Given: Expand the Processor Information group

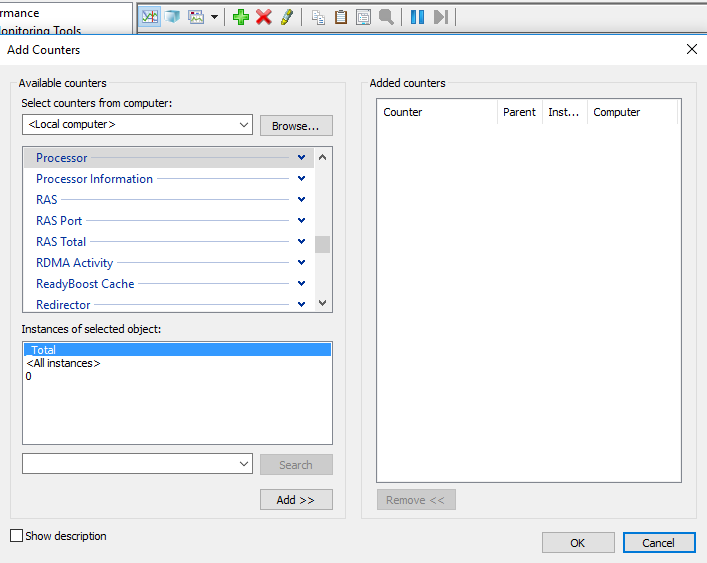Looking at the screenshot, I should pyautogui.click(x=302, y=179).
